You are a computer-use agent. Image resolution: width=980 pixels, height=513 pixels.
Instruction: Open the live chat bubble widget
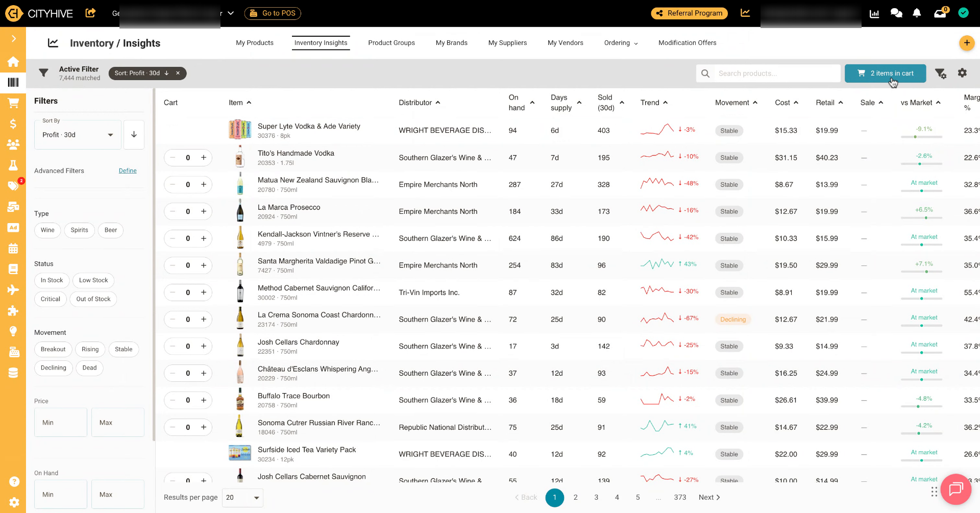(x=955, y=490)
